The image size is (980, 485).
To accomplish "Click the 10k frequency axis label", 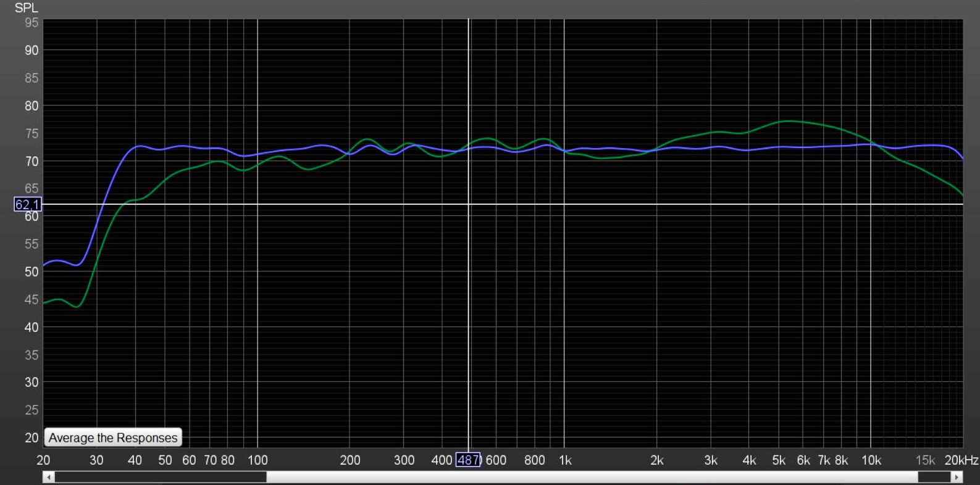I will (871, 460).
